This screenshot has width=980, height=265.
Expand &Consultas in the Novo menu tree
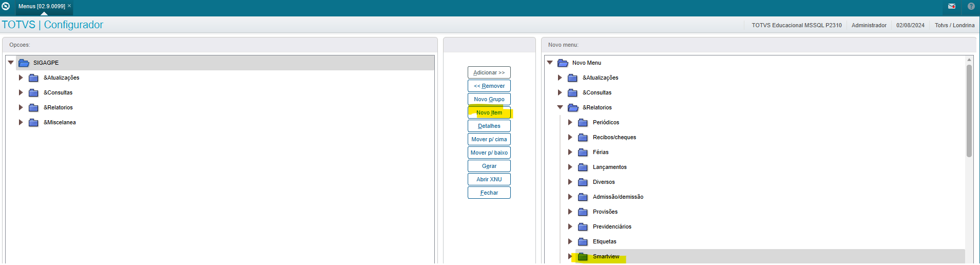(x=560, y=92)
